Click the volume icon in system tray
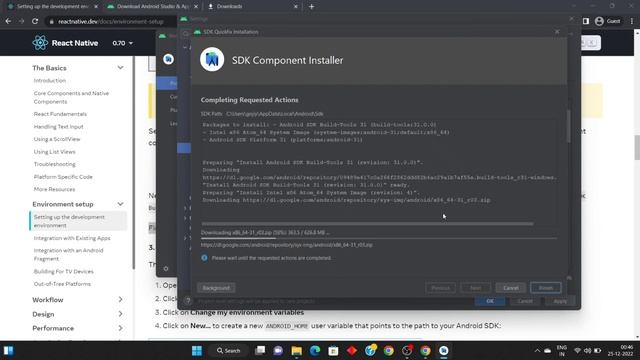The width and height of the screenshot is (640, 360). click(x=587, y=351)
